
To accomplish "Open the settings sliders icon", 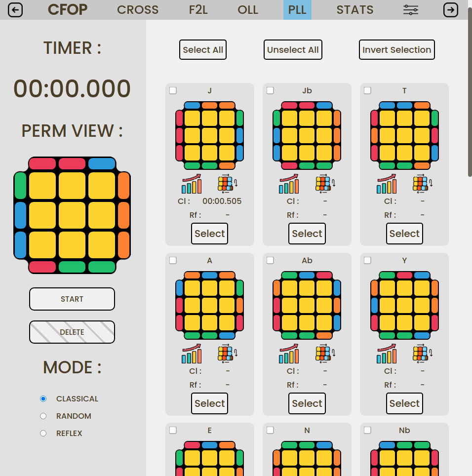I will point(410,10).
